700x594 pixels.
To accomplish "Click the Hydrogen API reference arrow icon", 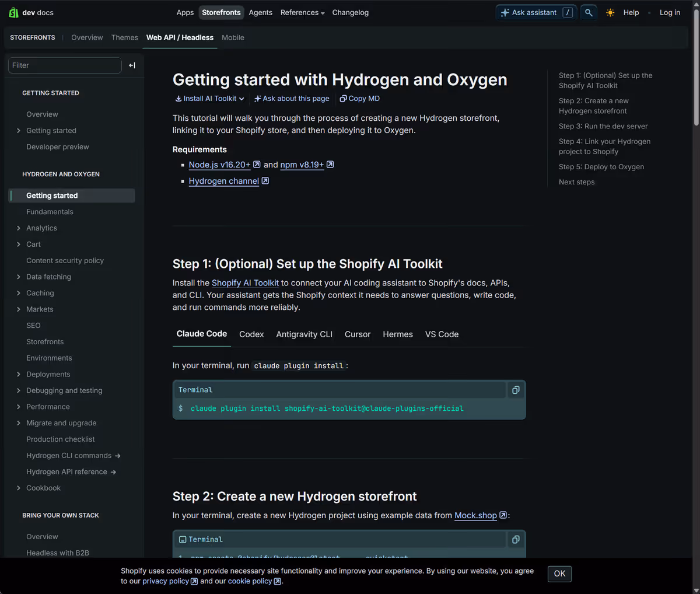I will click(x=113, y=472).
